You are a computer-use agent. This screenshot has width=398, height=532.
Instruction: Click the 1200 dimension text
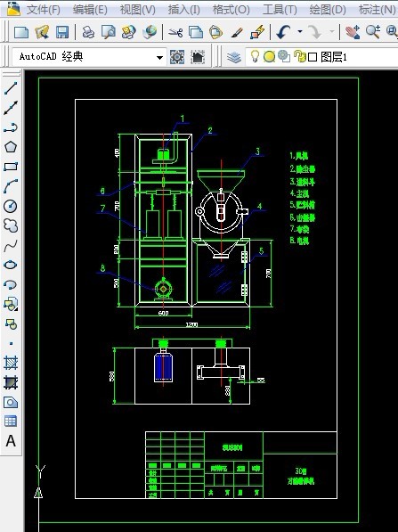coord(192,325)
